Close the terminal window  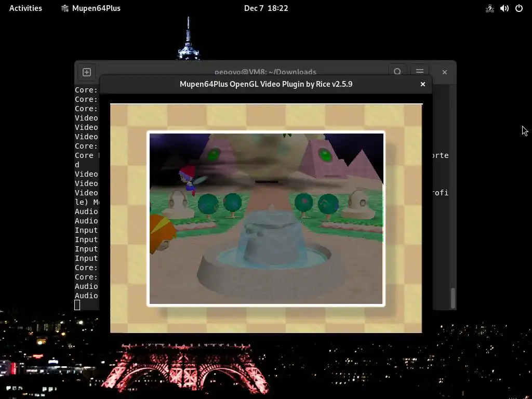click(x=445, y=72)
